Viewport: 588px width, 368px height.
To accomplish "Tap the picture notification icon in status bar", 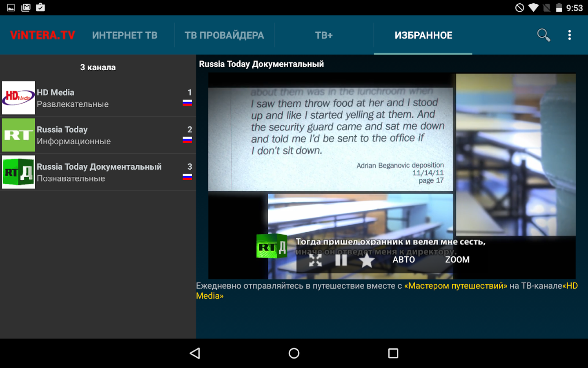I will [11, 7].
